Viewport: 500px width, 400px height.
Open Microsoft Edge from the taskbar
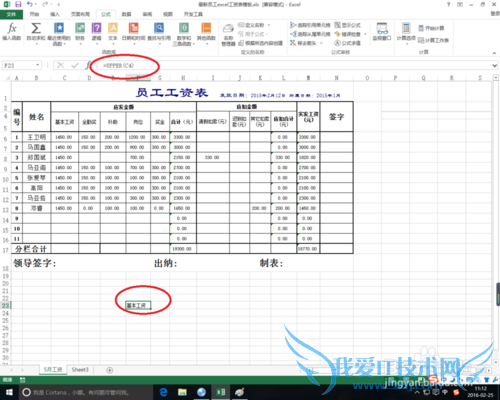pos(163,392)
